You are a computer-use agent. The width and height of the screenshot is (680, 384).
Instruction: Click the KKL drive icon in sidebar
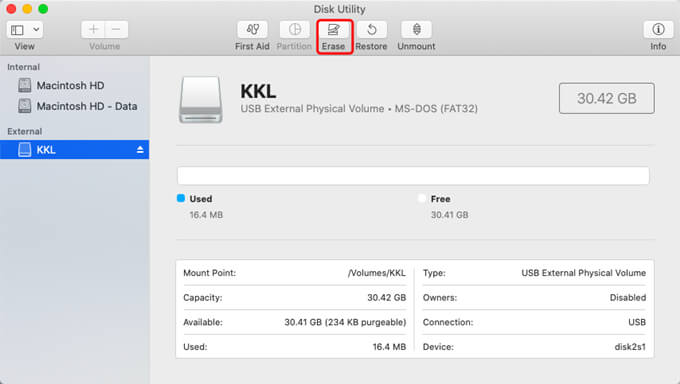(x=25, y=150)
